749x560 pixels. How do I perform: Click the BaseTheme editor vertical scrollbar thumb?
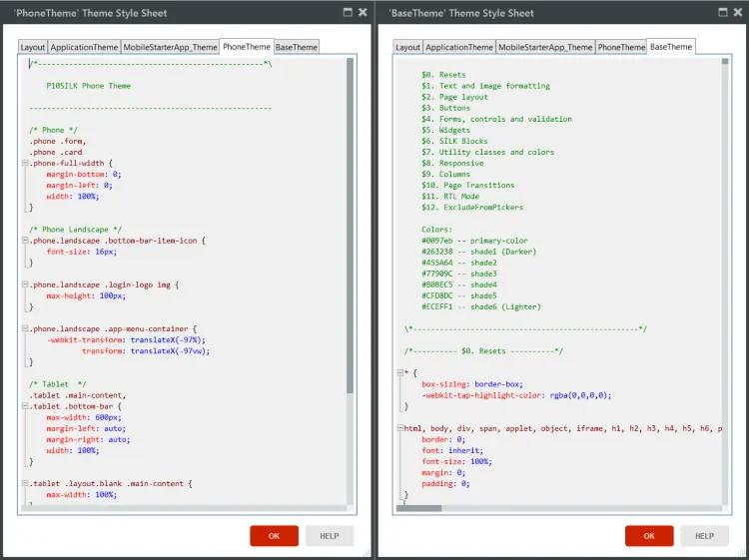click(725, 61)
